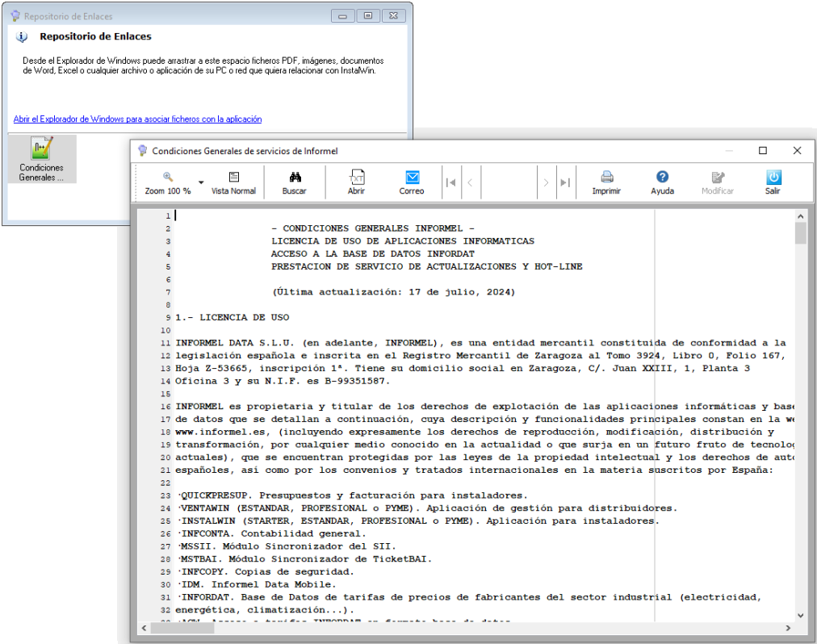Click line starting 'VENTAWIN (ESTANDAR, PROFESIONAL'
The height and width of the screenshot is (644, 817).
[x=427, y=508]
